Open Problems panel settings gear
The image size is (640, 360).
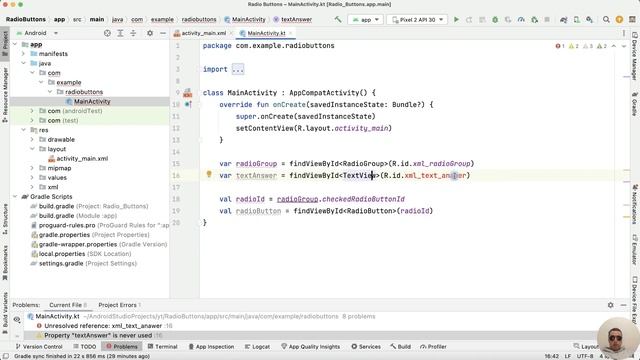611,305
